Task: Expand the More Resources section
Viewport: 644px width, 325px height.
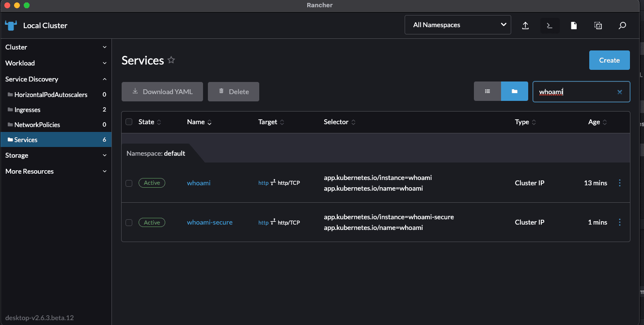Action: point(56,171)
